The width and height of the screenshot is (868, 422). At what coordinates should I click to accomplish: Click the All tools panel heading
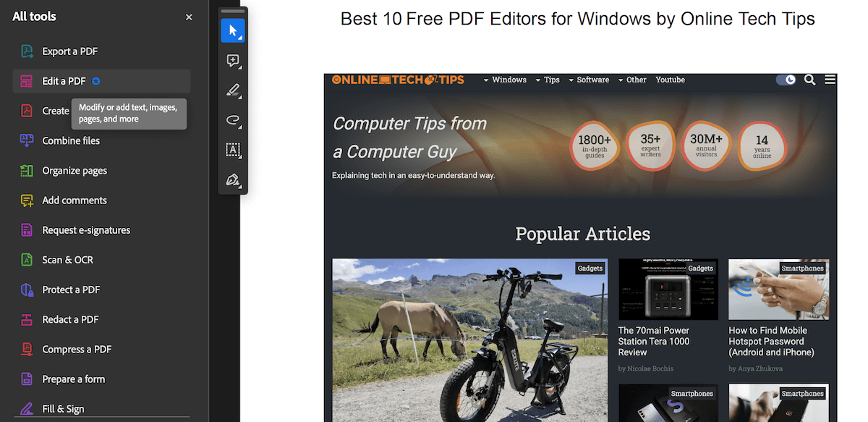(x=35, y=17)
